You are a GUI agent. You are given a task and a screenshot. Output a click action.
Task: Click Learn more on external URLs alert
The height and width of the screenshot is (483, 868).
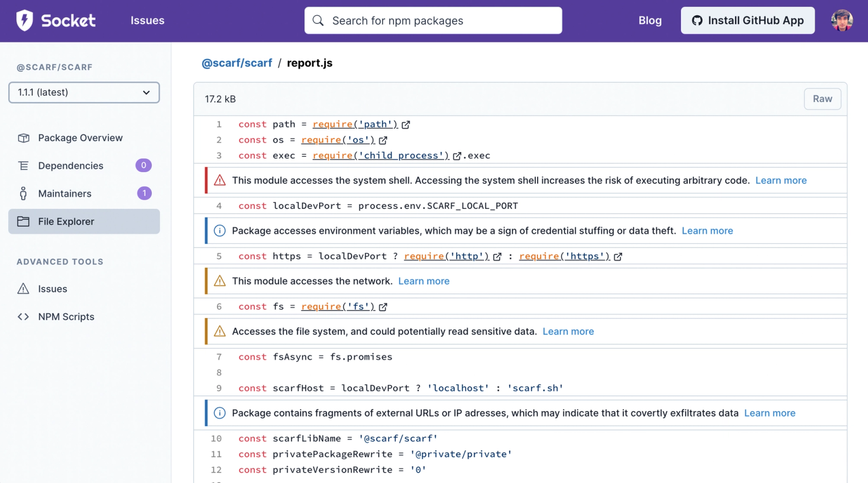coord(769,413)
